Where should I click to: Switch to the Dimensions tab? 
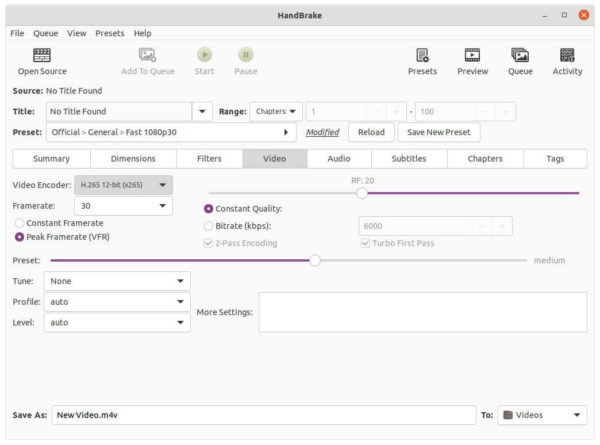[133, 158]
